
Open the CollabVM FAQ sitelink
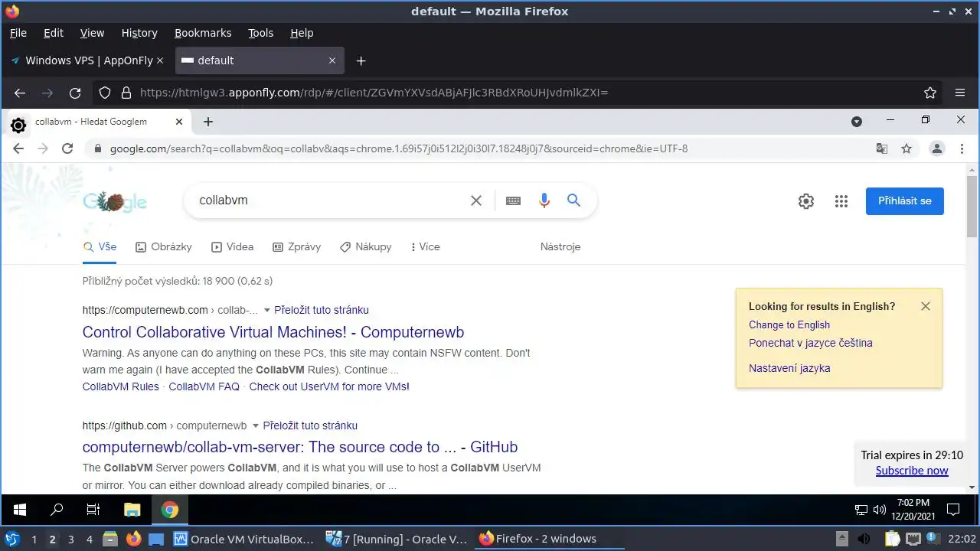click(x=204, y=386)
